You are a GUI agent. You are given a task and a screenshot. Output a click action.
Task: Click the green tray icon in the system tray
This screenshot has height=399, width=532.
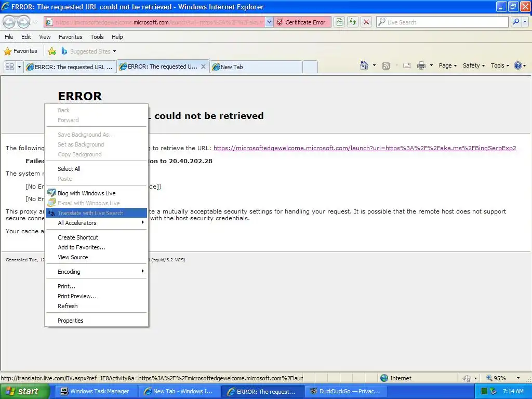[x=484, y=391]
